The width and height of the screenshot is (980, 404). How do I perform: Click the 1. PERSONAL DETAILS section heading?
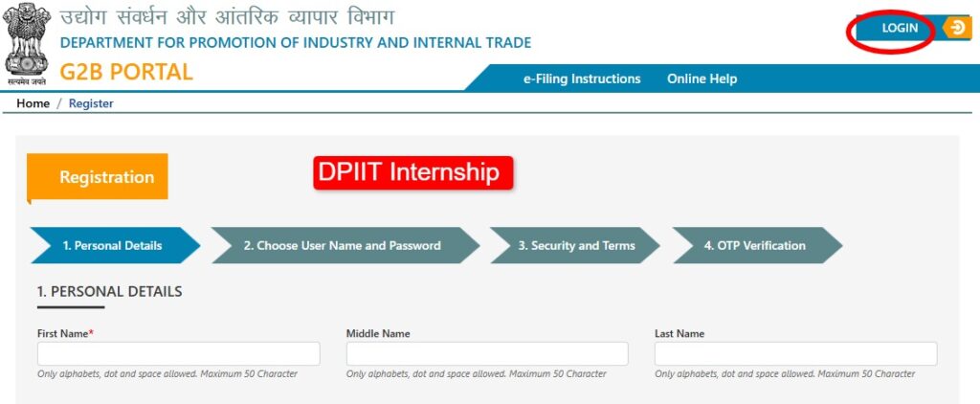109,291
